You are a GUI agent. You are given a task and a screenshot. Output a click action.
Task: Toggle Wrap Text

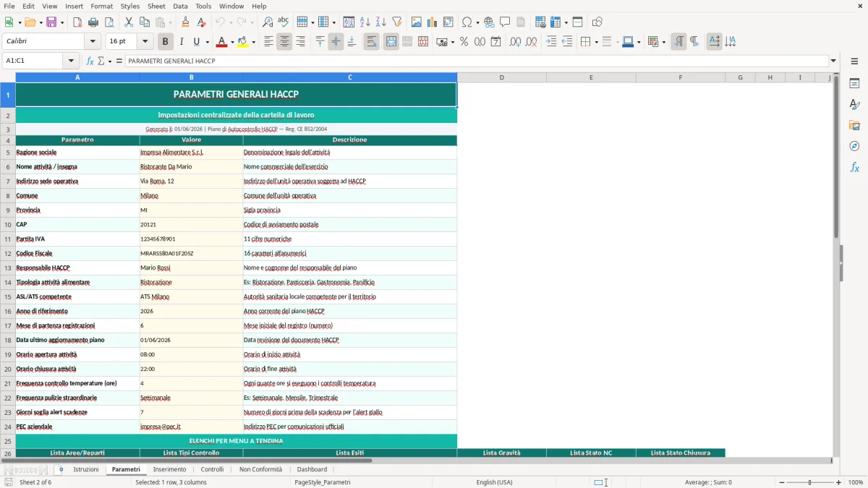(371, 42)
